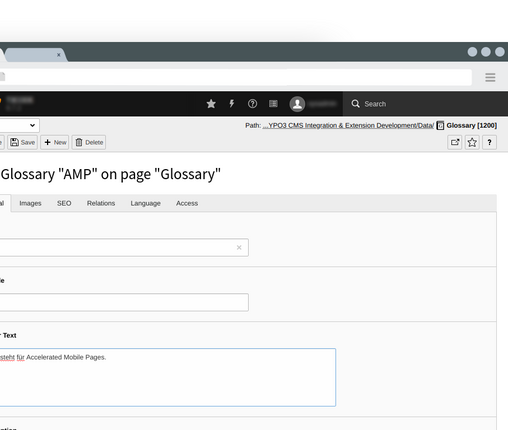Click the flush cache lightning icon
Screen dimensions: 508x430
232,104
